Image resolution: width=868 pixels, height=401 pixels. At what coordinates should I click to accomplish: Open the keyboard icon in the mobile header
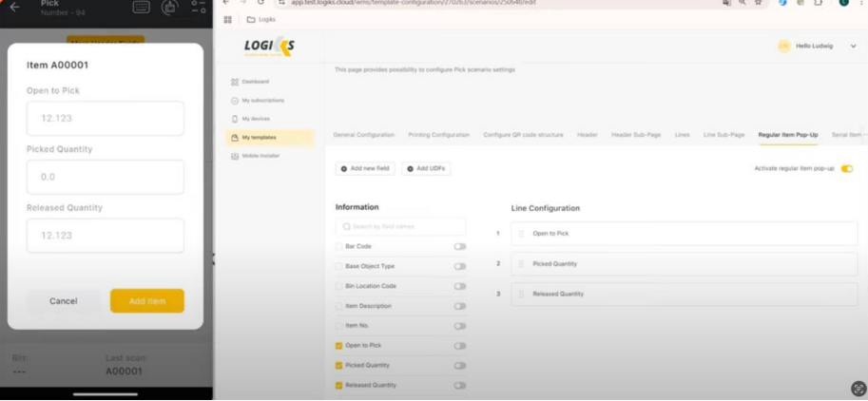(x=141, y=8)
